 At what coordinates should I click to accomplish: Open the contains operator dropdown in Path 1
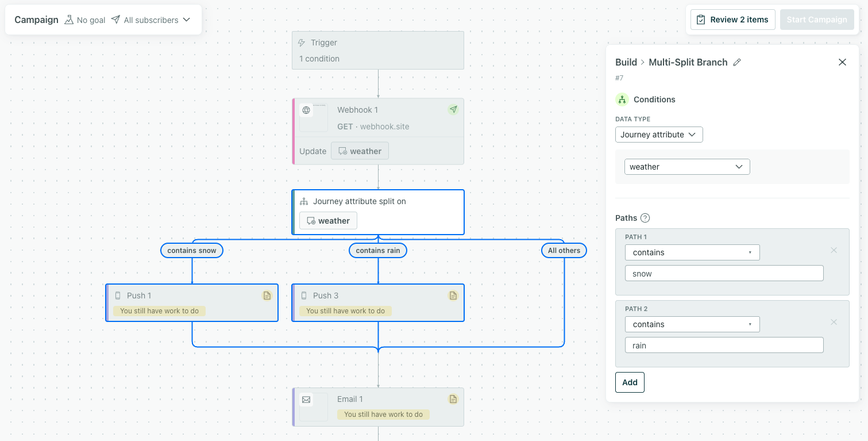pos(692,252)
